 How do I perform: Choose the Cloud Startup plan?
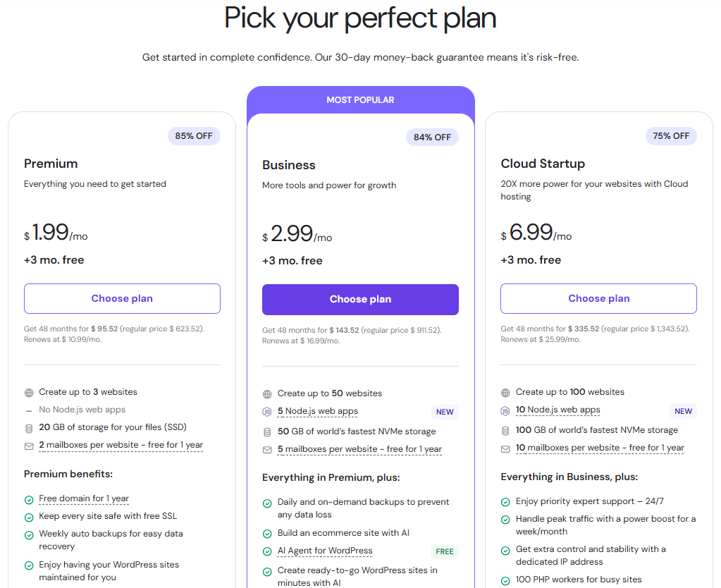[x=598, y=298]
